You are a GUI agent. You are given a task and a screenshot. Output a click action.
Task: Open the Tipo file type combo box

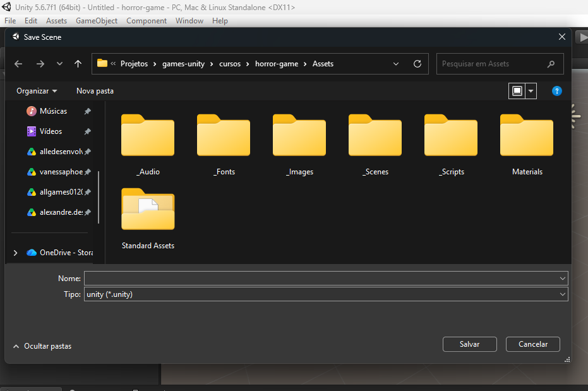pos(326,294)
